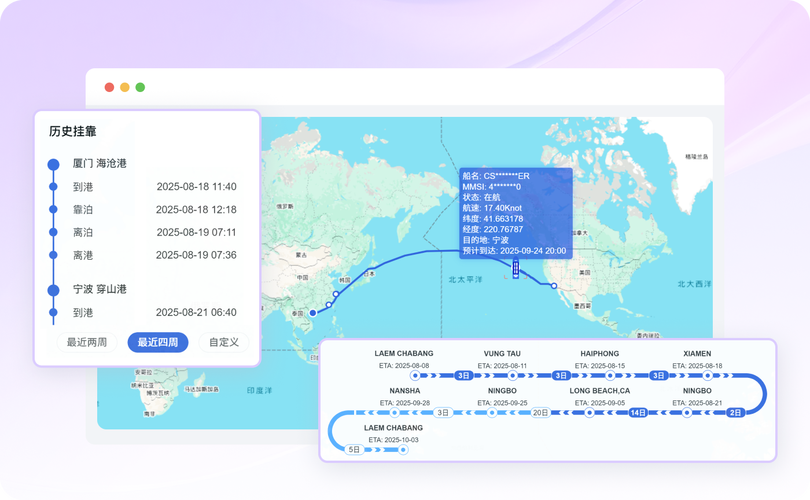Viewport: 810px width, 500px height.
Task: Click the 20日 duration badge
Action: pyautogui.click(x=540, y=413)
